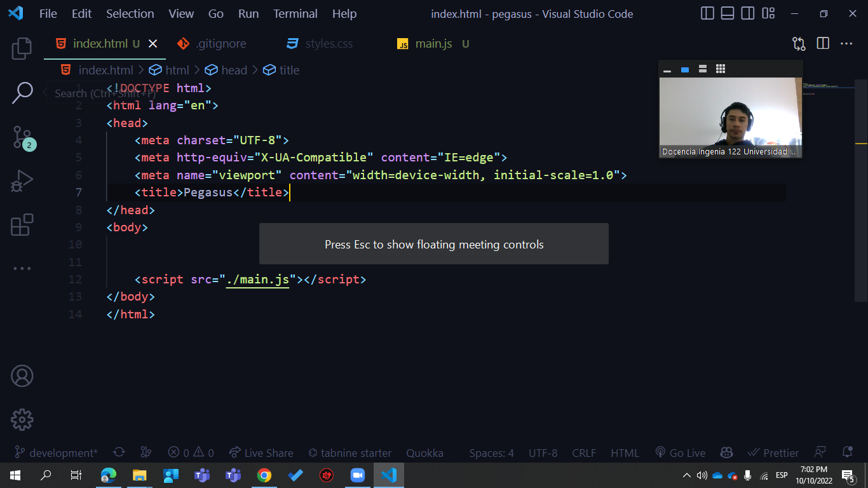Click the Explorer icon in the activity bar

pyautogui.click(x=22, y=48)
